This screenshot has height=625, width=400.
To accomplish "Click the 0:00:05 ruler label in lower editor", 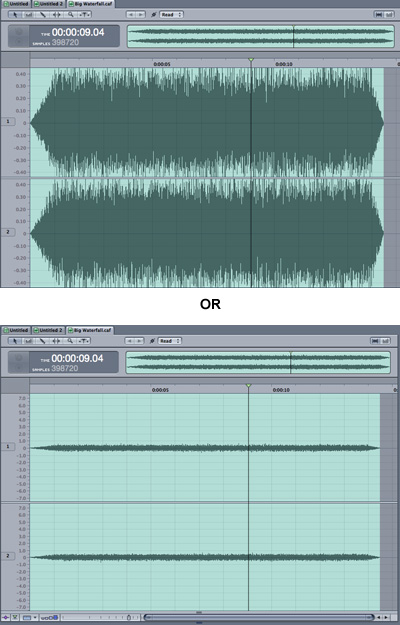I will click(160, 390).
